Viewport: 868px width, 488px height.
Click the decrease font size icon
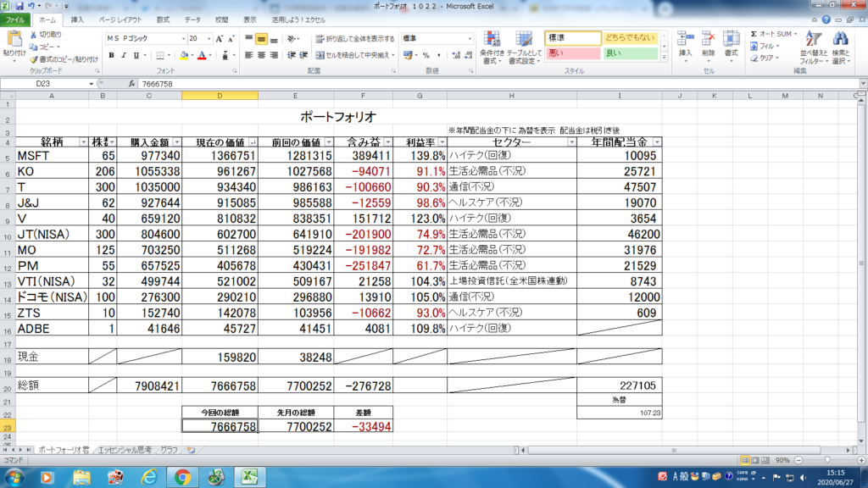point(231,39)
